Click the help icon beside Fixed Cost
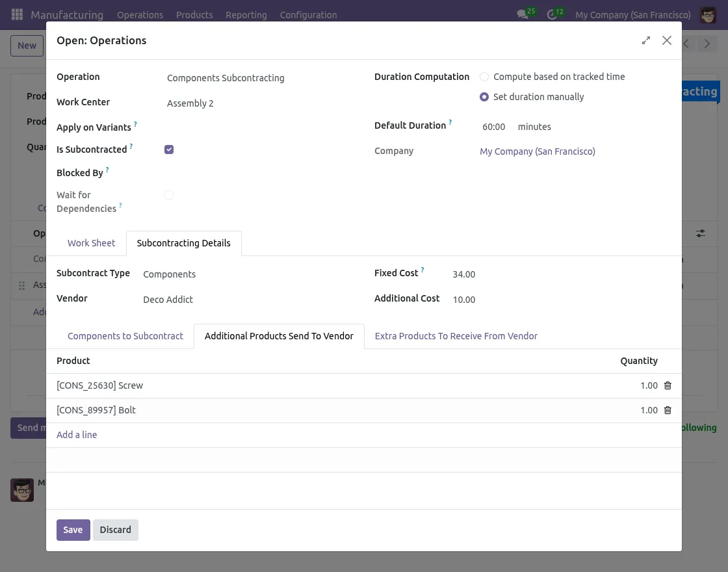Image resolution: width=728 pixels, height=572 pixels. click(x=421, y=269)
